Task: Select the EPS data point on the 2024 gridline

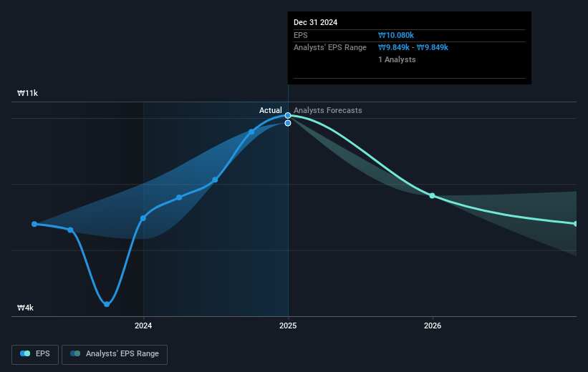Action: 143,218
